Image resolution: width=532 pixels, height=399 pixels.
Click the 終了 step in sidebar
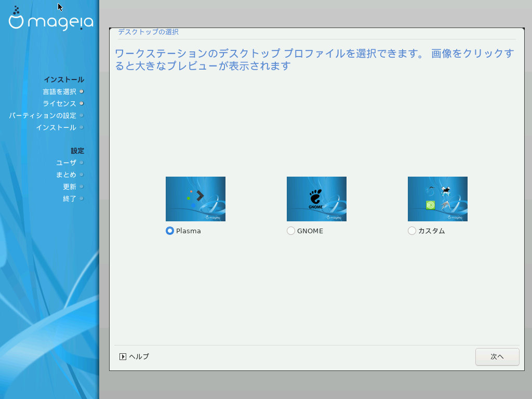pyautogui.click(x=70, y=198)
